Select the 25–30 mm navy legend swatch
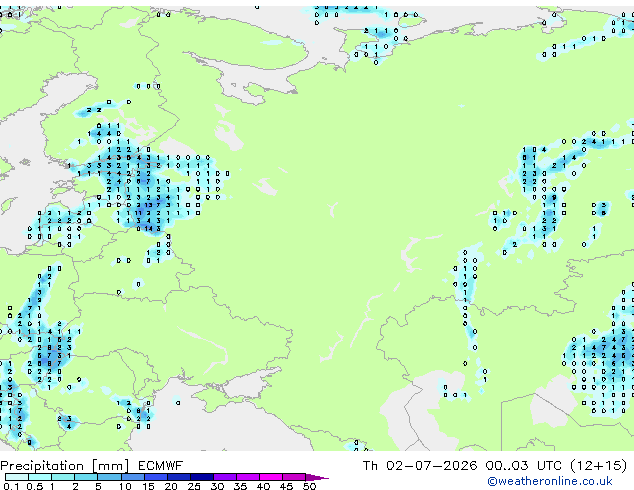634x490 pixels. click(x=202, y=477)
